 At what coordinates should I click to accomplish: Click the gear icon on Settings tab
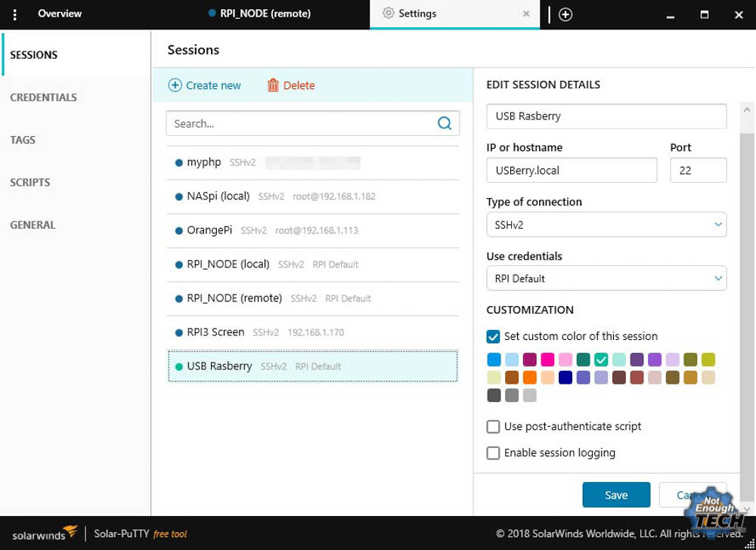coord(388,14)
